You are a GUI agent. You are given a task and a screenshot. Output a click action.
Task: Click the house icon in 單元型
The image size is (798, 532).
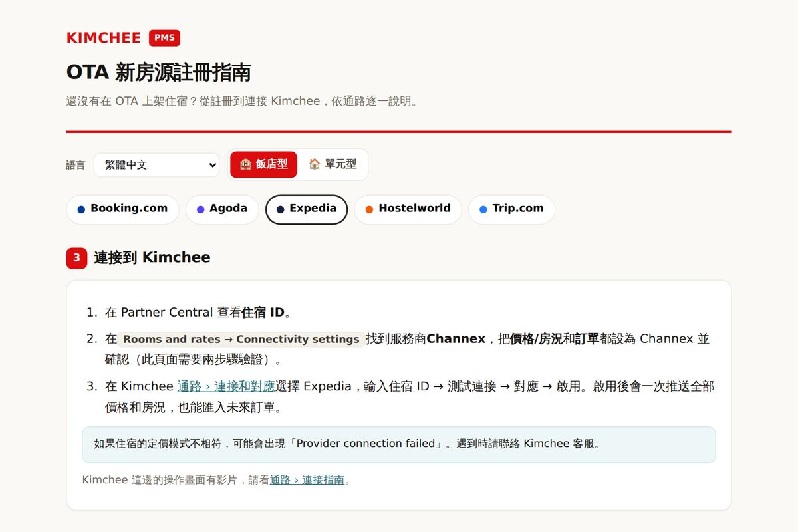(x=315, y=164)
